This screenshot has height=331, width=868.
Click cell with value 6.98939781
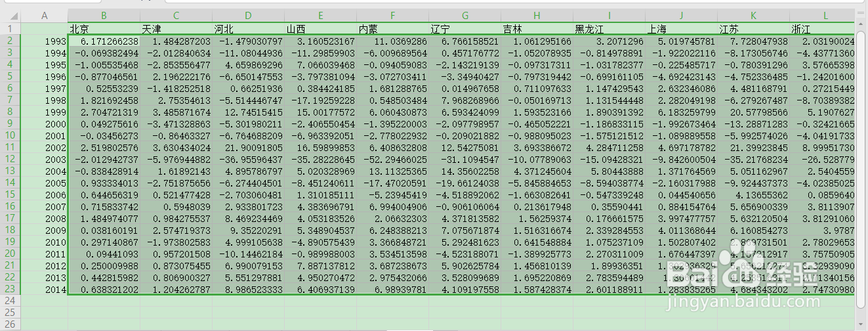click(392, 289)
